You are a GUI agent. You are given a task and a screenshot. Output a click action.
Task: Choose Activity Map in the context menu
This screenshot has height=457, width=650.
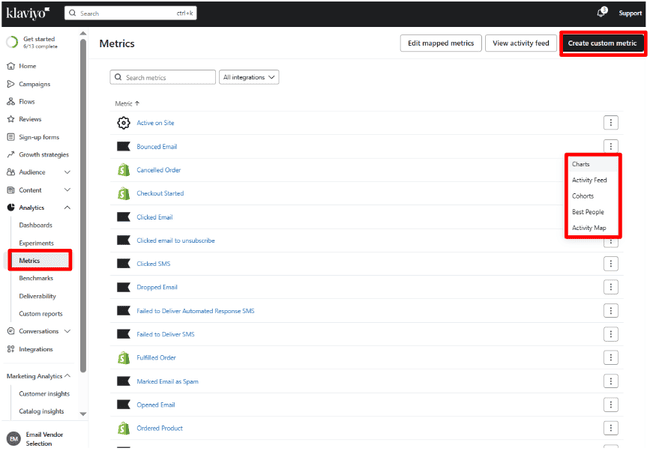588,228
